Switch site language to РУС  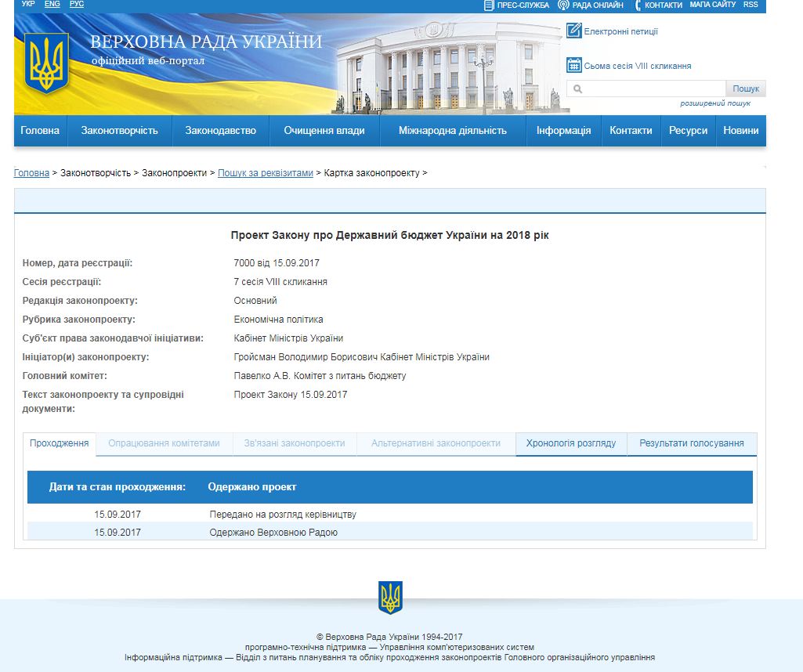(75, 4)
